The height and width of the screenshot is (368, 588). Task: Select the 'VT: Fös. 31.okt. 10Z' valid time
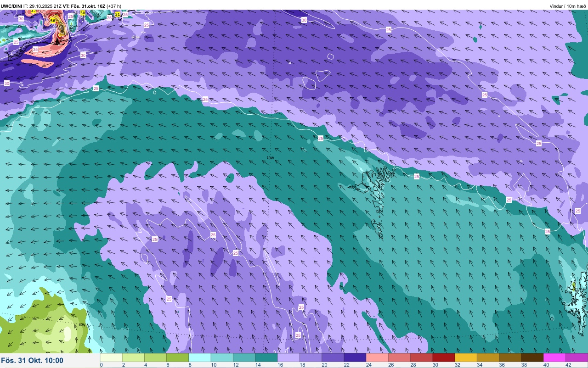pos(84,6)
